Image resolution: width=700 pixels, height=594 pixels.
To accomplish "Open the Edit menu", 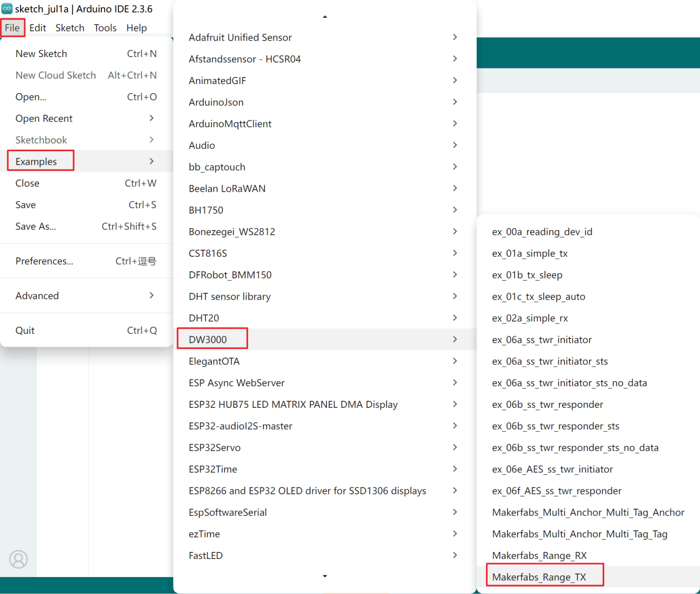I will [x=37, y=28].
